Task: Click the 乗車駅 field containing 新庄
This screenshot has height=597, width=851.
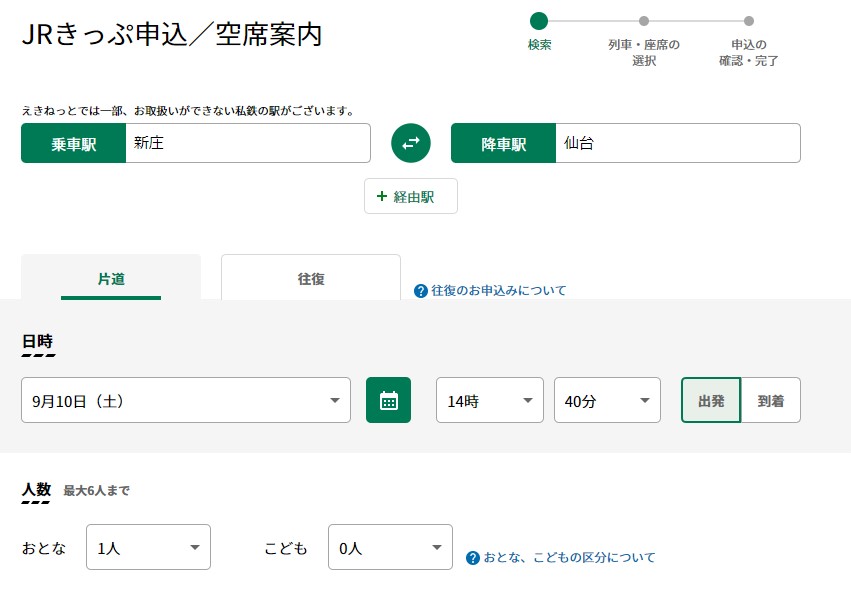Action: tap(248, 143)
